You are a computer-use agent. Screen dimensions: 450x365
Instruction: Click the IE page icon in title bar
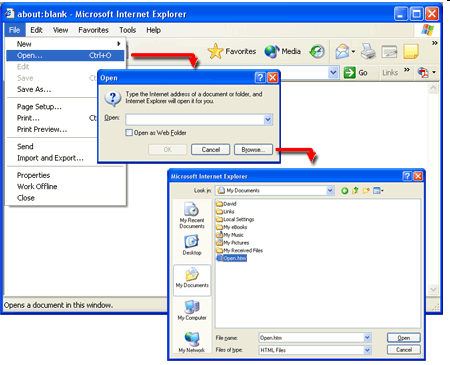pyautogui.click(x=10, y=13)
